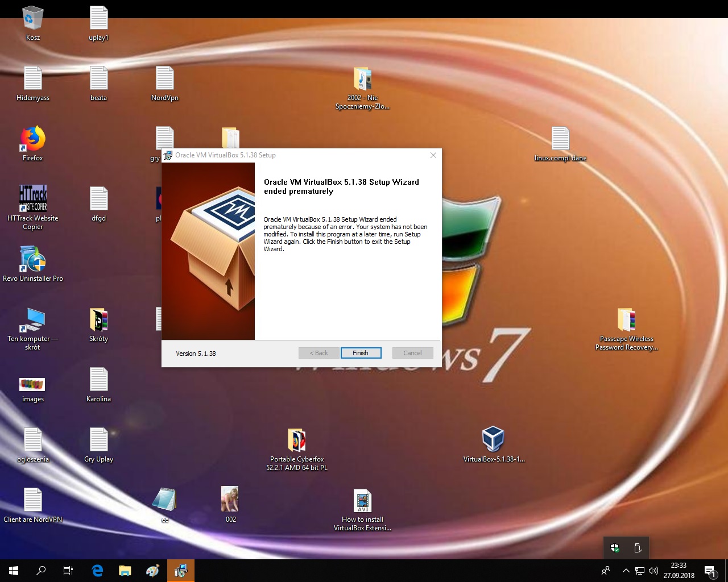Select the Passcape Wireless Password Recovery folder

[x=626, y=320]
